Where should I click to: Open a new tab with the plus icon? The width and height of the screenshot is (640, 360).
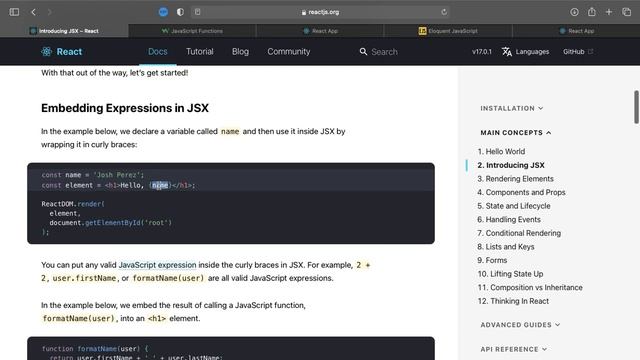(x=609, y=12)
